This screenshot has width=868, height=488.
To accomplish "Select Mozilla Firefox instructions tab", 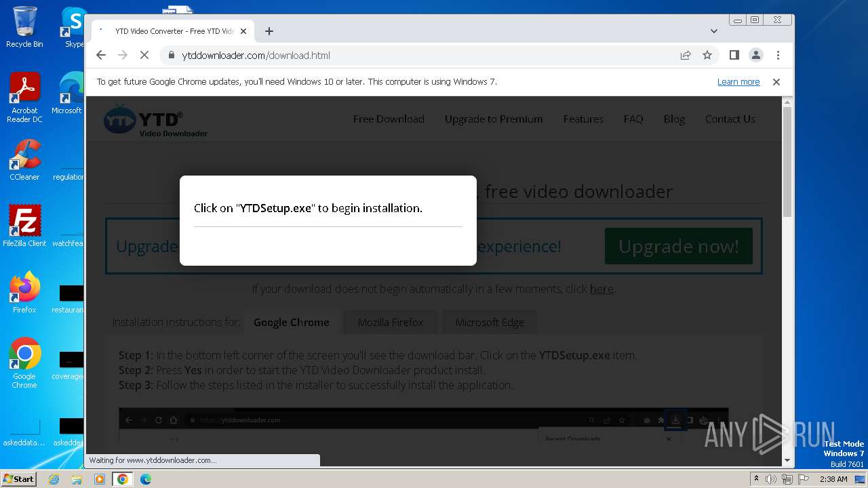I will tap(391, 322).
